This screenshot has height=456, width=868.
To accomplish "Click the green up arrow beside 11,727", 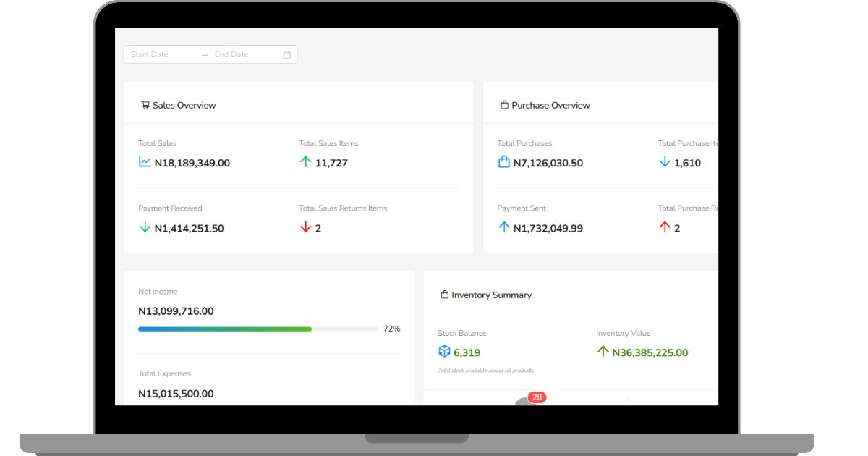I will [305, 162].
